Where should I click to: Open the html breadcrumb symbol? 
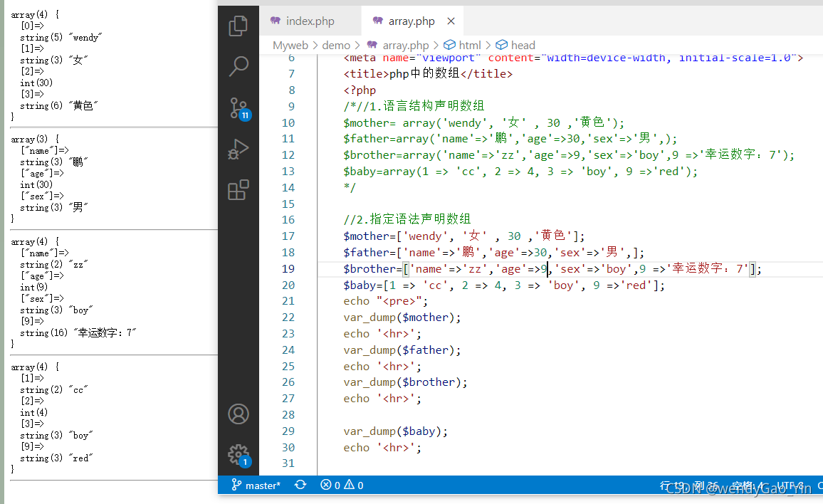(x=463, y=45)
